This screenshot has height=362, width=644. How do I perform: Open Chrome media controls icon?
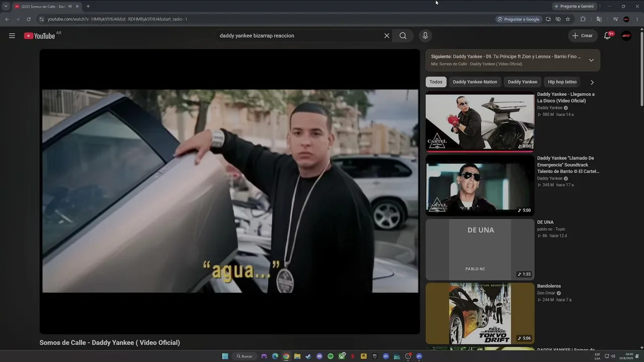615,19
